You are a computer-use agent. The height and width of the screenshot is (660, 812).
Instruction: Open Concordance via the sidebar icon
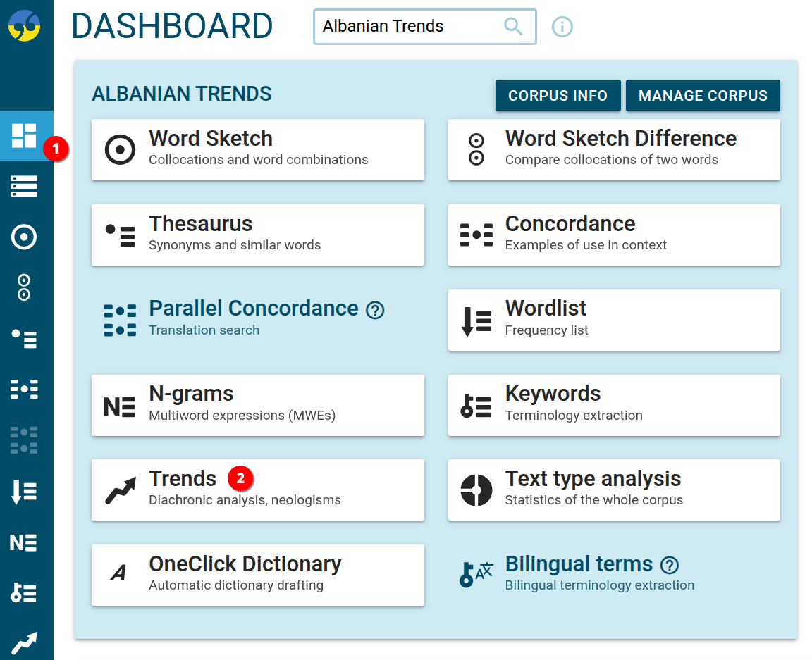(25, 390)
